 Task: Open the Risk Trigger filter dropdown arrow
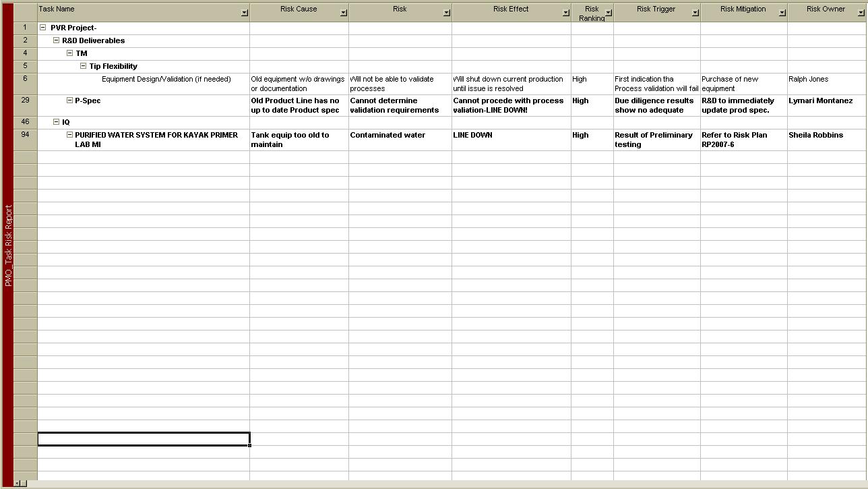(695, 13)
